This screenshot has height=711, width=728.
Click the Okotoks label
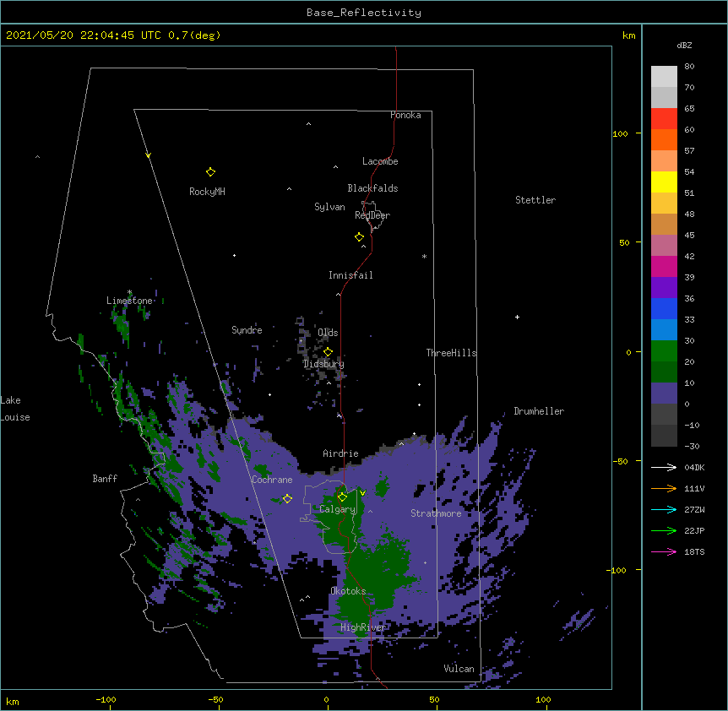(348, 591)
